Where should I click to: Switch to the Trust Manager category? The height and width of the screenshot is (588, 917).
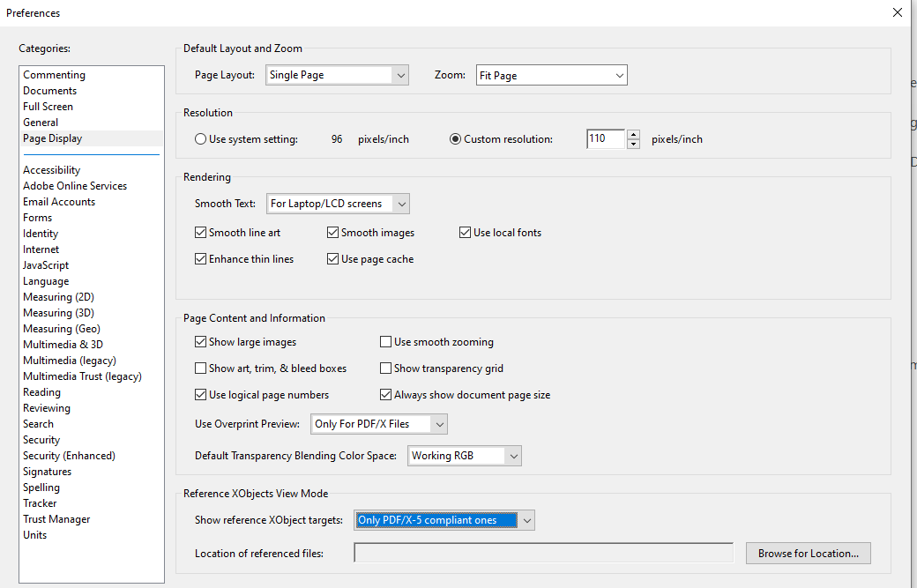56,519
